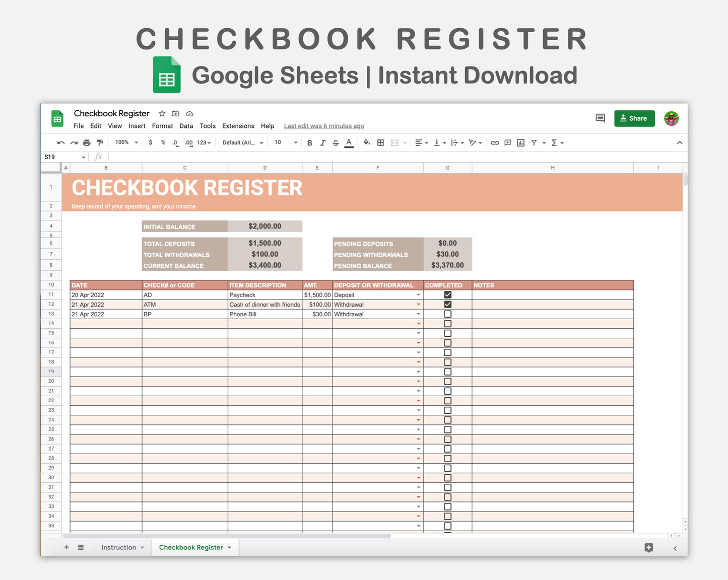Uncheck the Completed box for Paycheck row
Screen dimensions: 728x580
point(447,295)
